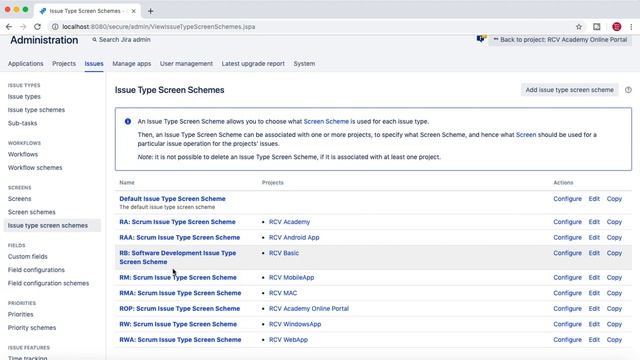Click Add issue type screen scheme button
The width and height of the screenshot is (640, 360).
pos(569,90)
